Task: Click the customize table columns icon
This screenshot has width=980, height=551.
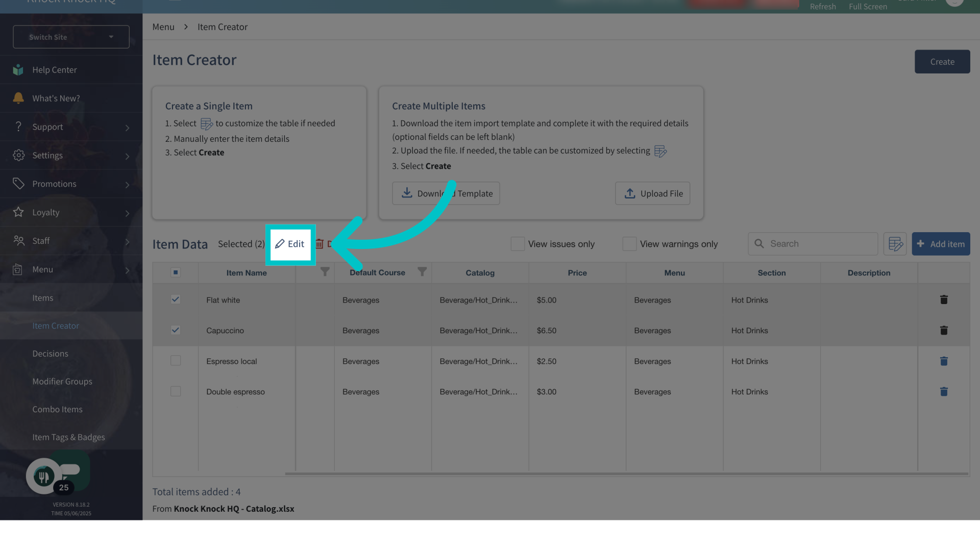Action: (x=895, y=244)
